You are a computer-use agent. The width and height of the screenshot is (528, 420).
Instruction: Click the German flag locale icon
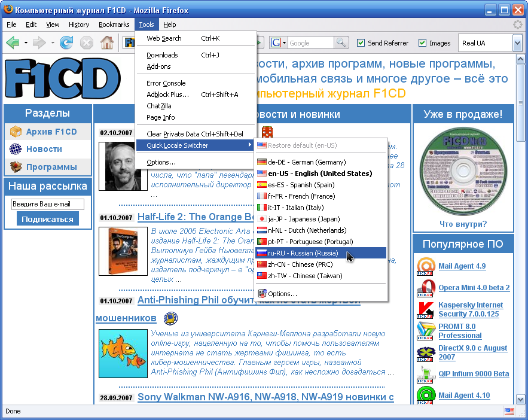[x=262, y=162]
